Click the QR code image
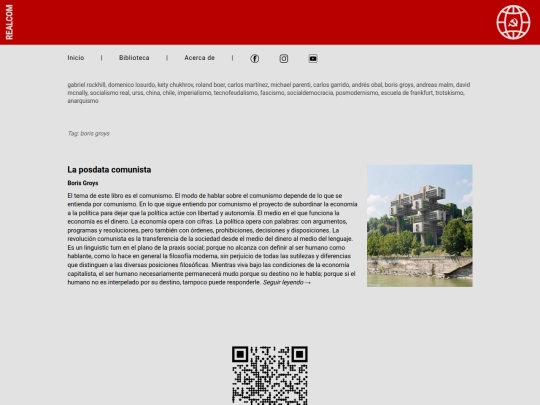Image resolution: width=540 pixels, height=405 pixels. 270,375
